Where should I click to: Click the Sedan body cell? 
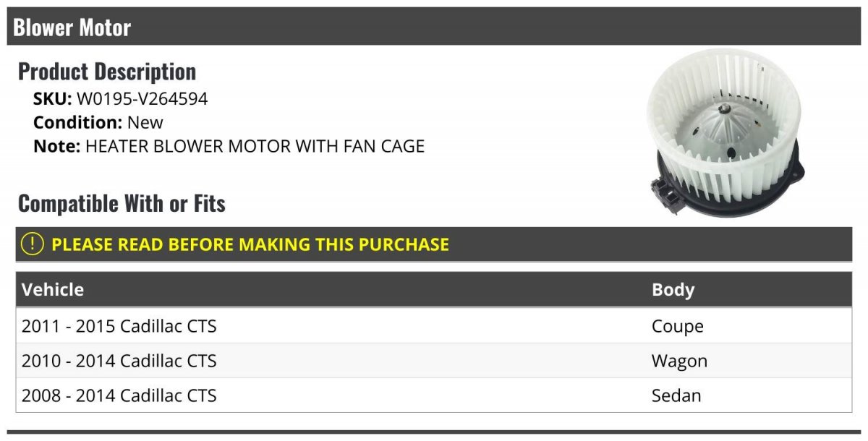click(x=676, y=395)
